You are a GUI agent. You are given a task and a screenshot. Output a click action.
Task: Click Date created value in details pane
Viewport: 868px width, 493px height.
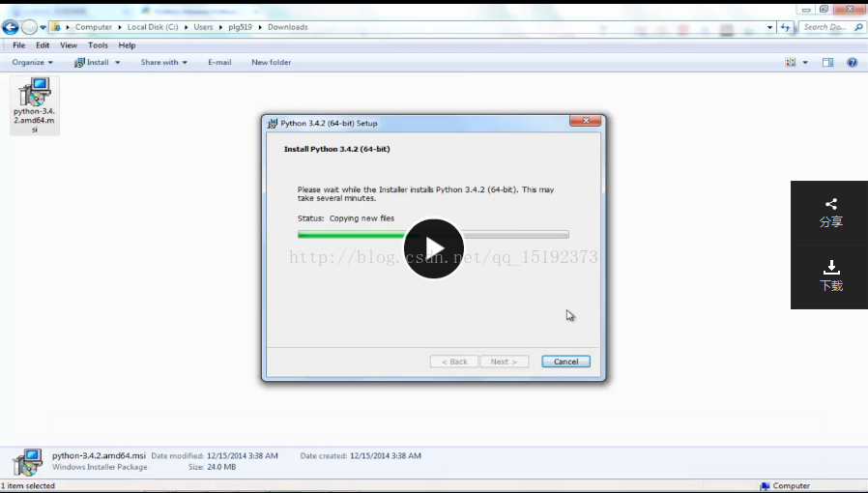[x=386, y=456]
